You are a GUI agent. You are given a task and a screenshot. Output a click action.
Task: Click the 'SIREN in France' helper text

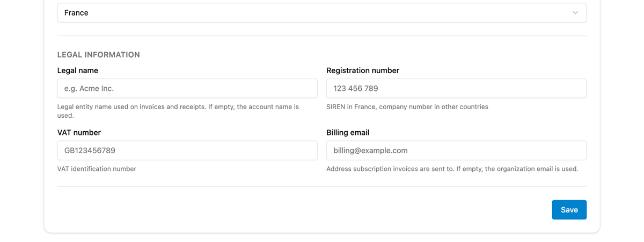point(407,107)
